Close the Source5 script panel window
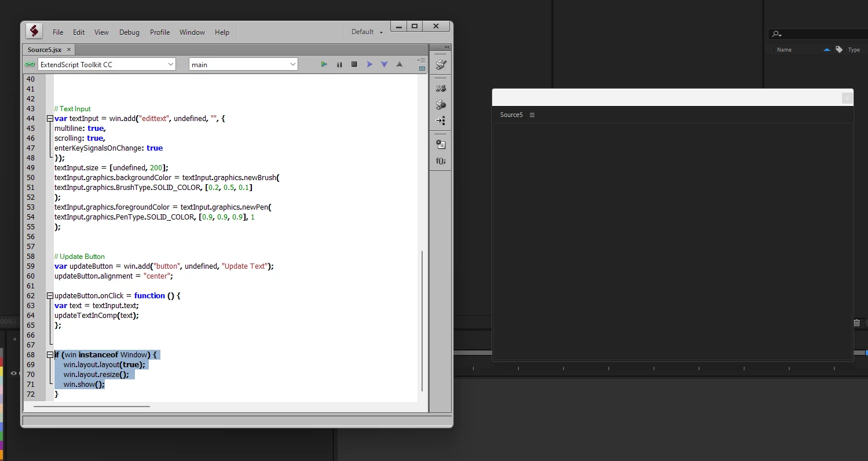868x461 pixels. [x=847, y=98]
